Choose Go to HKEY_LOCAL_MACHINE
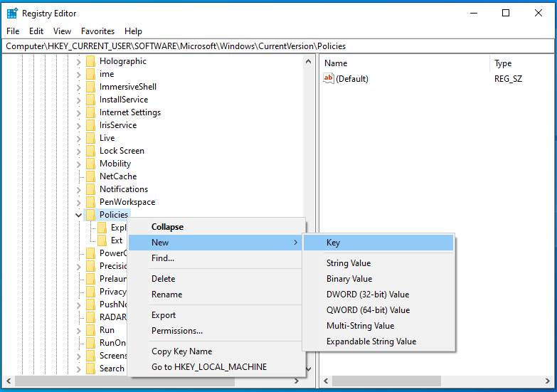Screen dimensions: 557x392 coord(217,367)
